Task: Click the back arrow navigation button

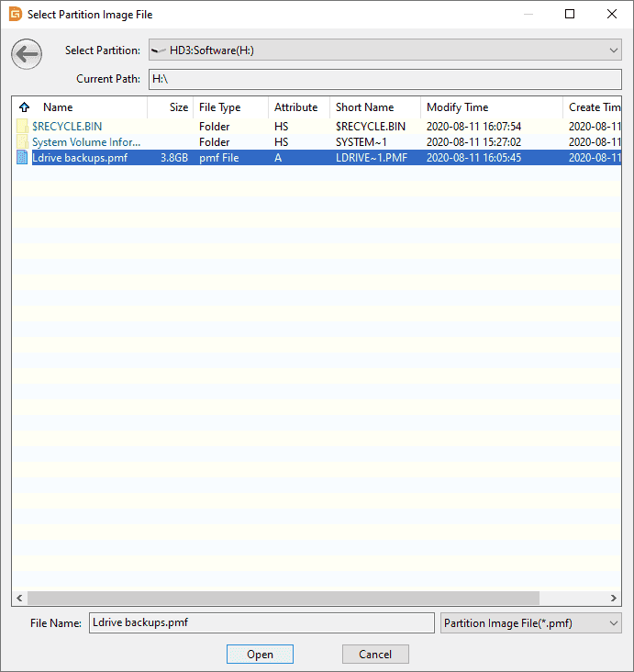Action: 27,55
